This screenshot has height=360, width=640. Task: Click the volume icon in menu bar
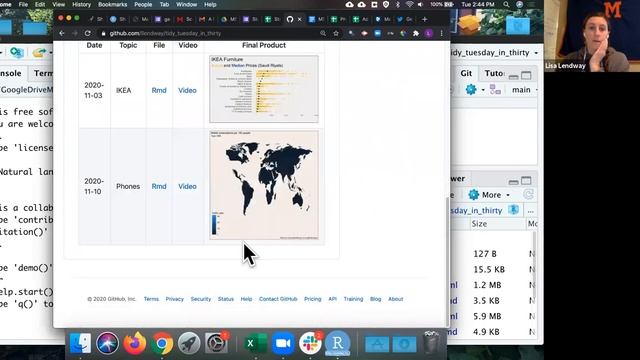pos(420,4)
